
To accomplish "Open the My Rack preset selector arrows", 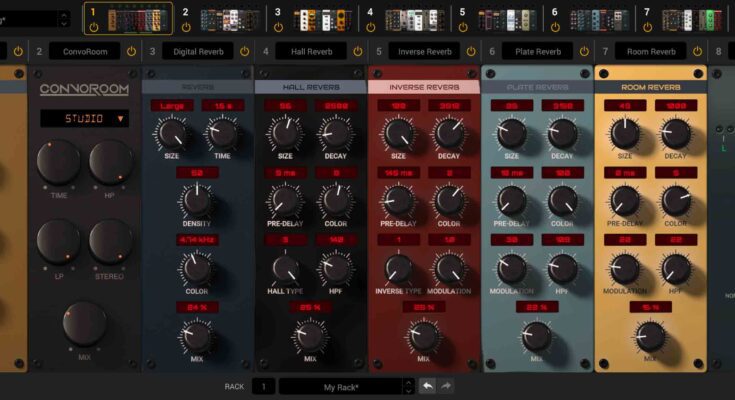I will (x=407, y=386).
